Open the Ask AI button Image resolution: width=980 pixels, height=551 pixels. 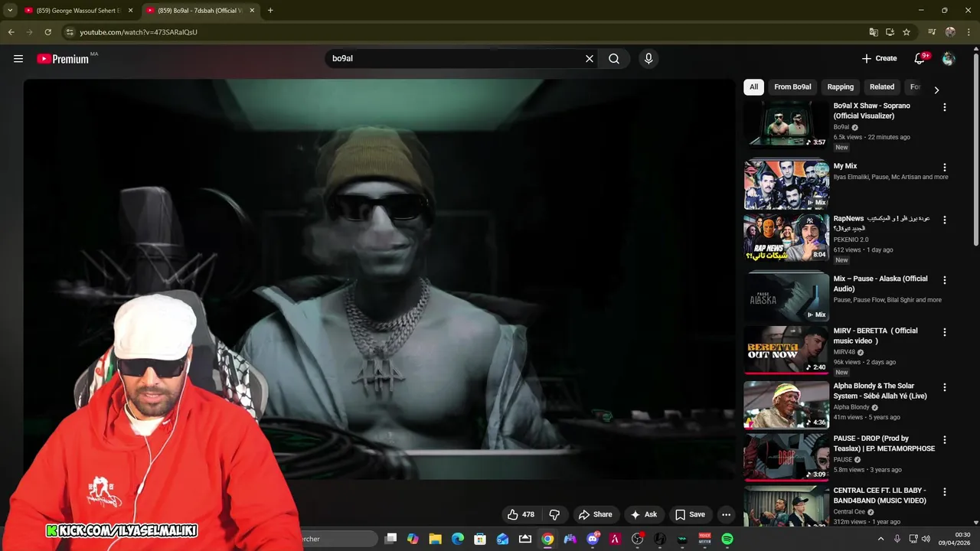(643, 514)
